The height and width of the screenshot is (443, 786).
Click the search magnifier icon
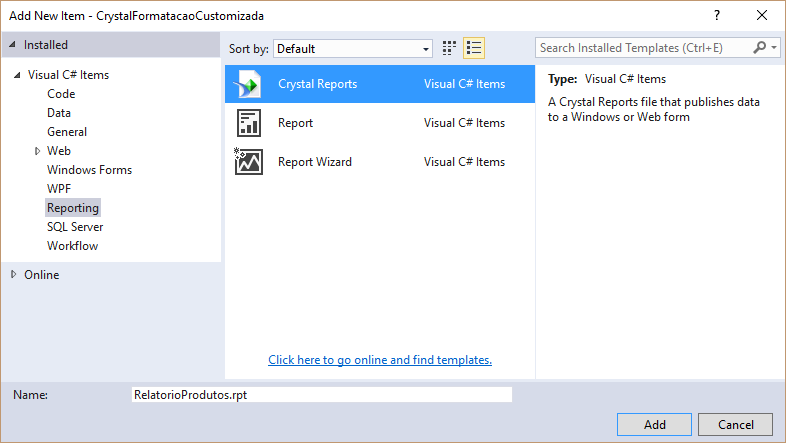(x=759, y=48)
